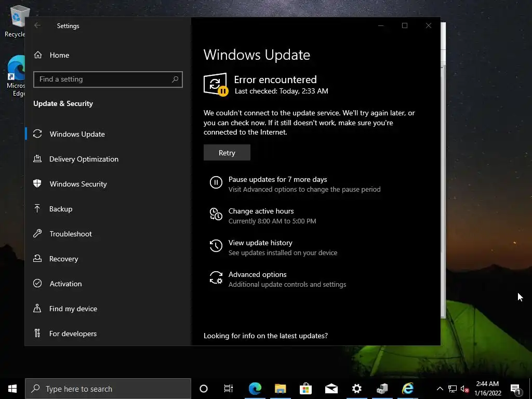The height and width of the screenshot is (399, 532).
Task: Click the muted volume icon in tray
Action: tap(464, 389)
